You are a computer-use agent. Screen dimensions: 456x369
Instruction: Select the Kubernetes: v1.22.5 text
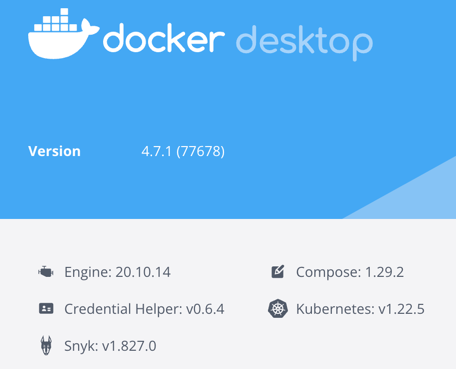click(360, 309)
